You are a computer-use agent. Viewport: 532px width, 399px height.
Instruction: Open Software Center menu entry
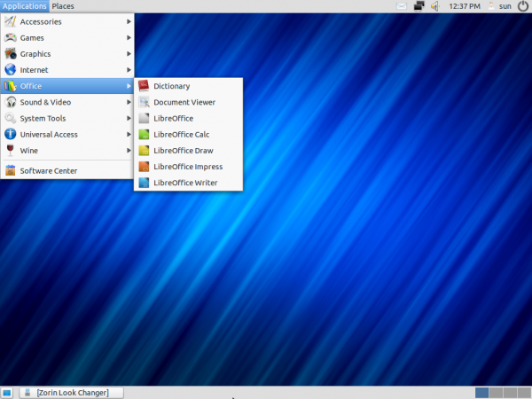[x=67, y=170]
